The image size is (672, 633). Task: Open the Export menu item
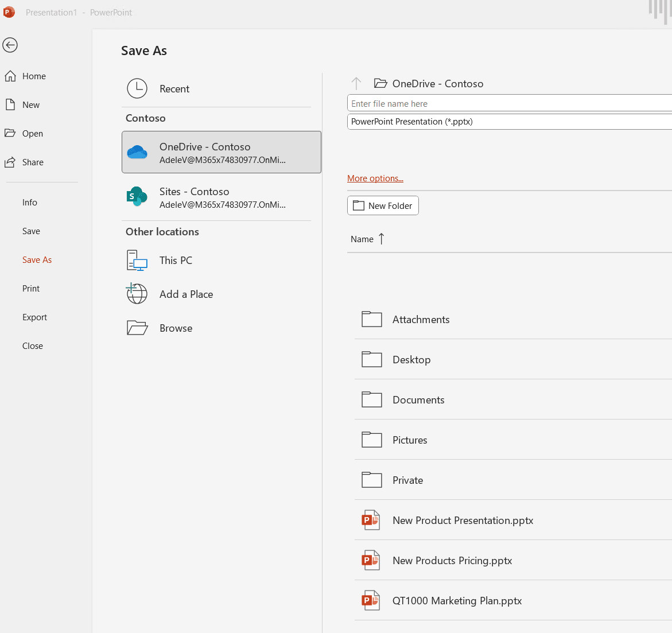pyautogui.click(x=34, y=317)
